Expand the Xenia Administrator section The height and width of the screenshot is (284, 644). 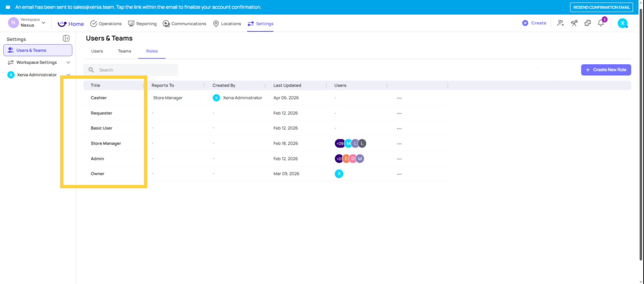click(x=68, y=75)
